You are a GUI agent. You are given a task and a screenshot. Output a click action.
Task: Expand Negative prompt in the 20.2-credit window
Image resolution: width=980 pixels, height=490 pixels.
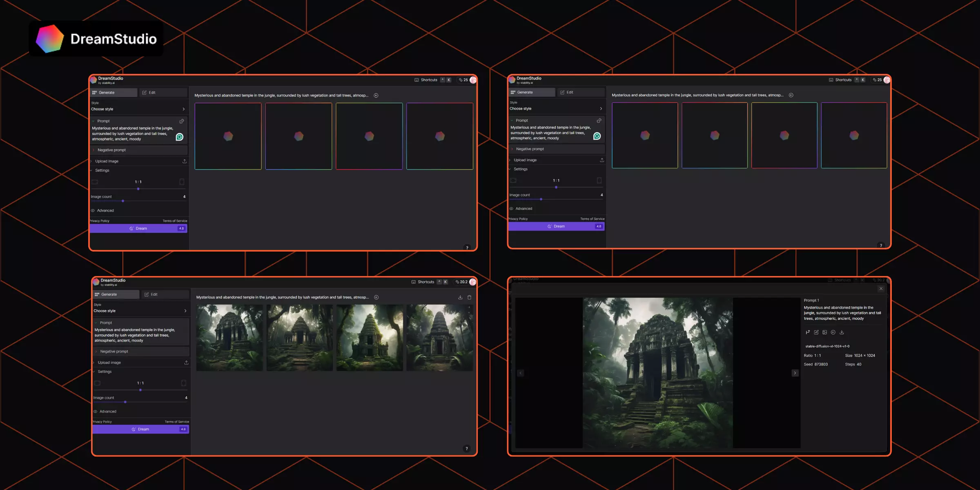[114, 352]
